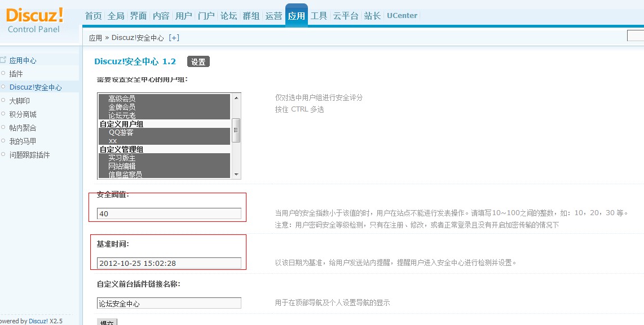
Task: Open the 内容 menu
Action: coord(161,16)
